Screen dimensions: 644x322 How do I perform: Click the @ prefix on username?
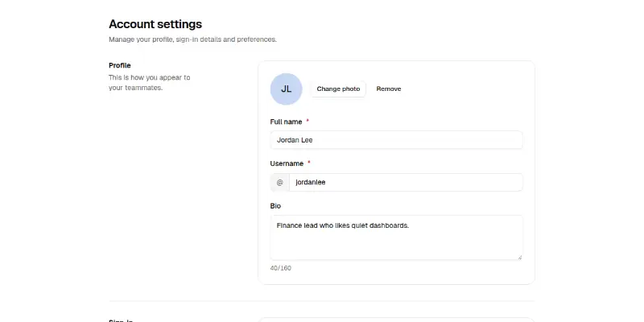(279, 183)
